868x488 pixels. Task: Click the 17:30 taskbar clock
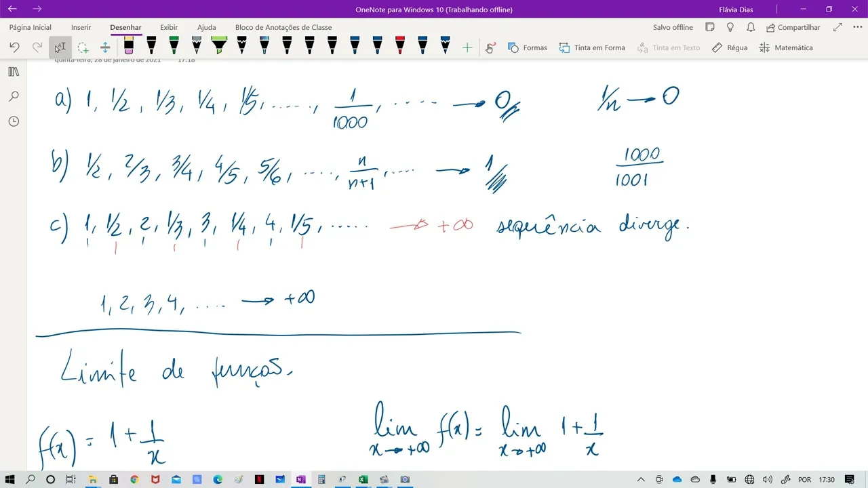click(x=827, y=480)
